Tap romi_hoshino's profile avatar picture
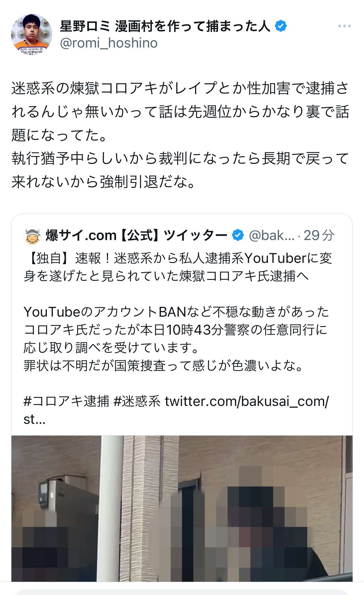364x595 pixels. 31,34
